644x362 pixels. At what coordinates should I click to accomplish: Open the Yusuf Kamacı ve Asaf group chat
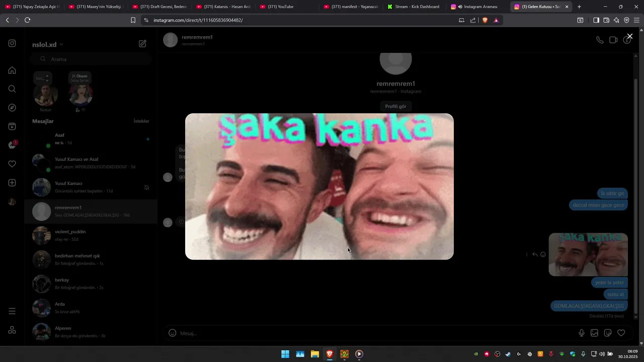point(91,163)
